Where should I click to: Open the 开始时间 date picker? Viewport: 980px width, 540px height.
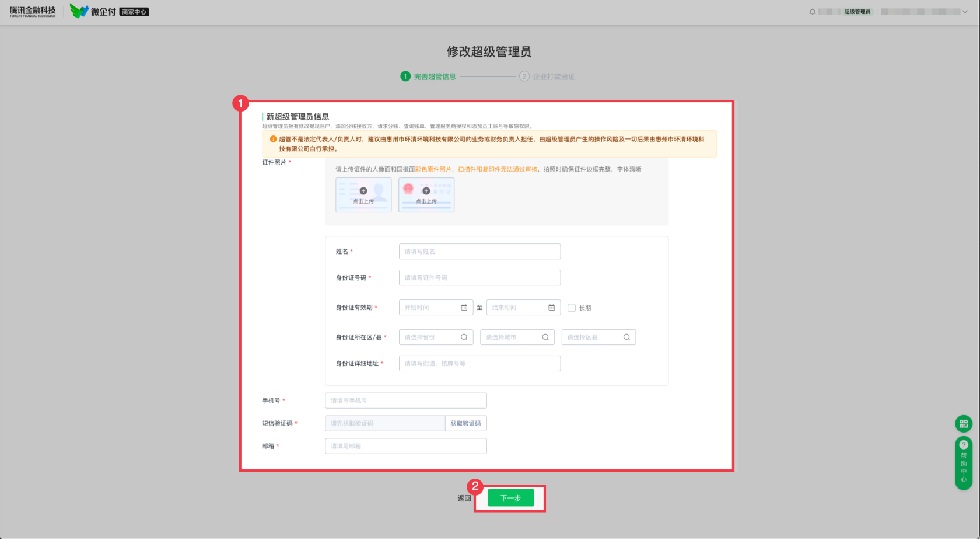click(x=436, y=308)
